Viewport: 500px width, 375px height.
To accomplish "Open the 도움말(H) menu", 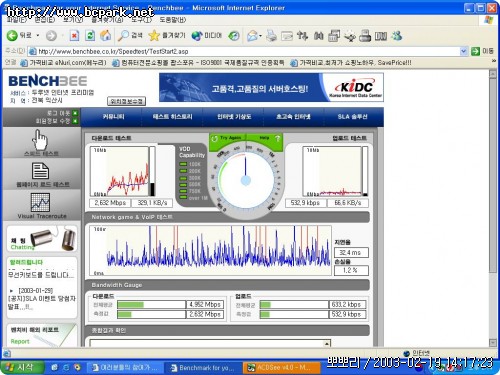I will coord(173,20).
